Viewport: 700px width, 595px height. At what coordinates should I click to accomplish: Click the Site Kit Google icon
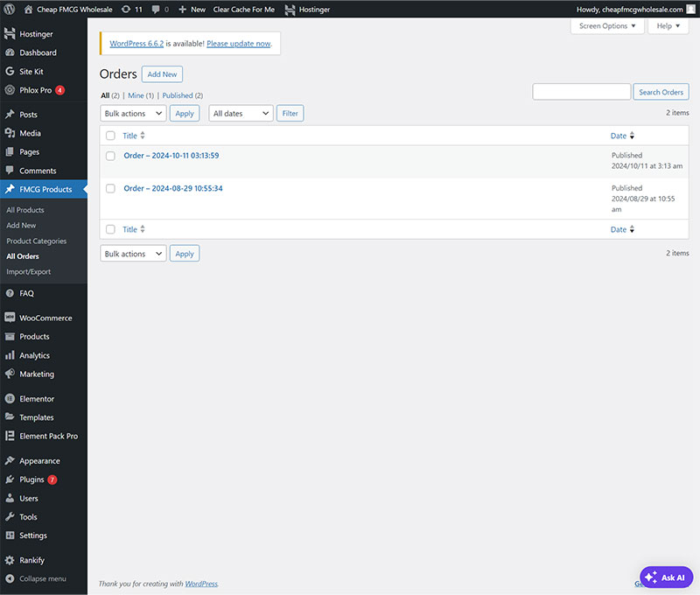[10, 72]
